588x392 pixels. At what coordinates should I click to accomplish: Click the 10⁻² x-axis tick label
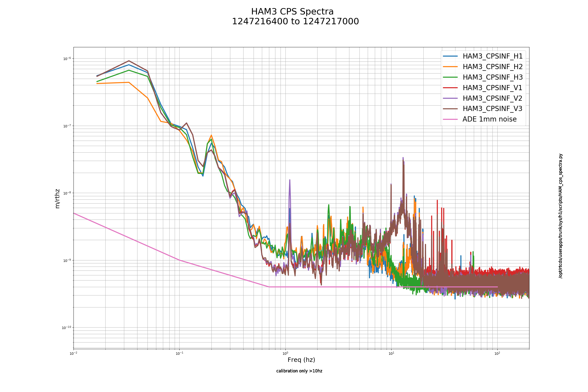tap(73, 353)
